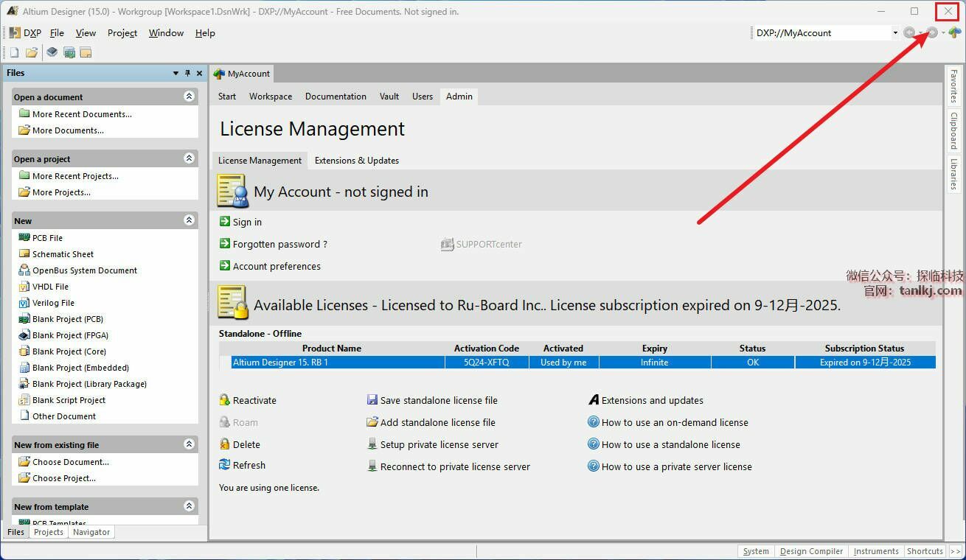Create an OpenBus System Document
The width and height of the screenshot is (966, 560).
click(x=85, y=270)
